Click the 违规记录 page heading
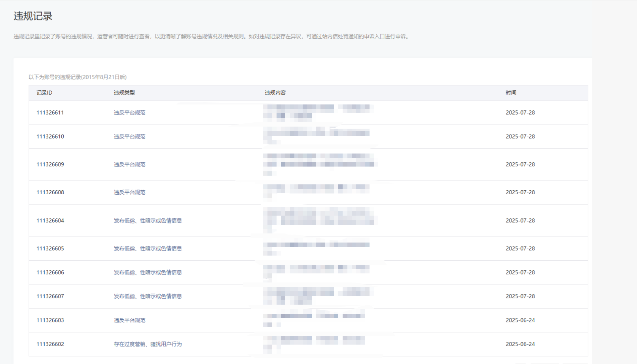The height and width of the screenshot is (364, 637). pyautogui.click(x=33, y=16)
